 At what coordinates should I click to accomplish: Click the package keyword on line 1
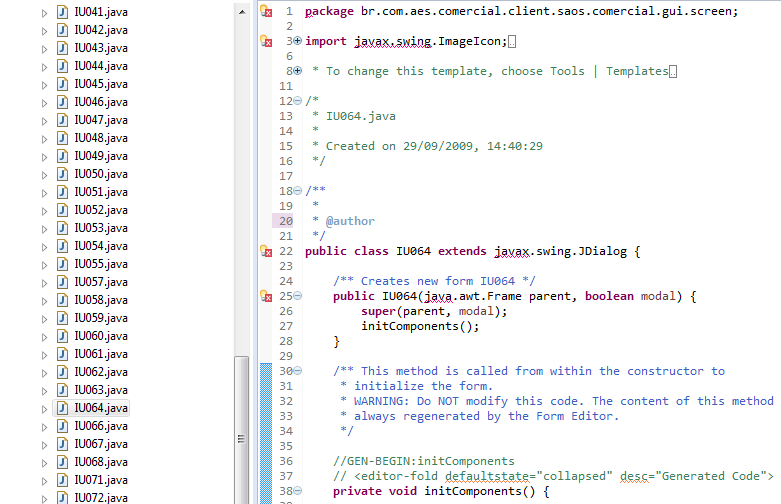click(x=329, y=11)
